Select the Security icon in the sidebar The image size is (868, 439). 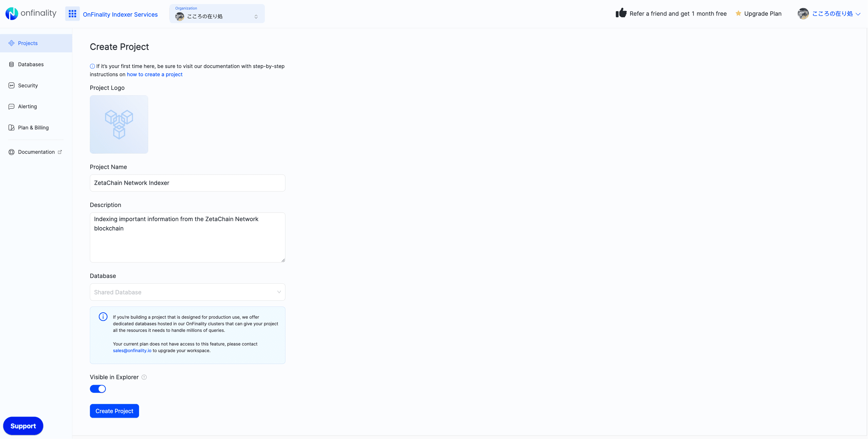[x=12, y=85]
